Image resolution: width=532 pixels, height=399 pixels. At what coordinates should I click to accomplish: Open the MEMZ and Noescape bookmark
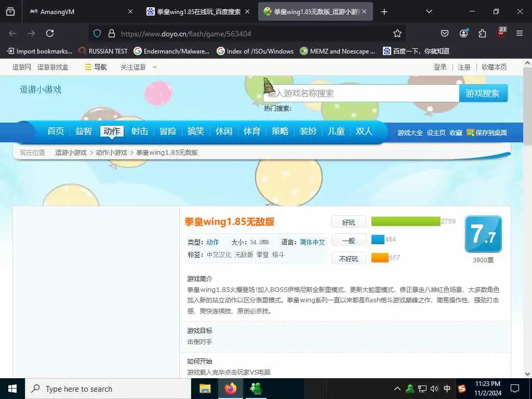pyautogui.click(x=338, y=51)
